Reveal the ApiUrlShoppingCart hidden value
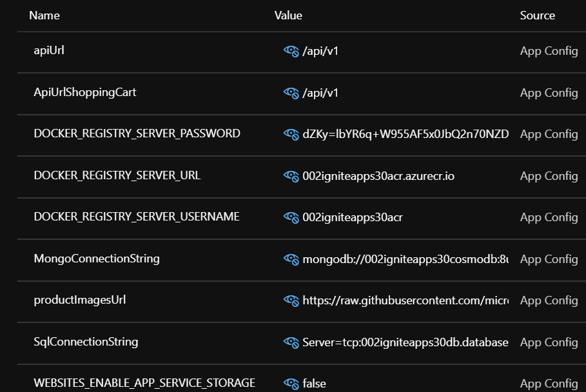Image resolution: width=586 pixels, height=392 pixels. point(290,92)
